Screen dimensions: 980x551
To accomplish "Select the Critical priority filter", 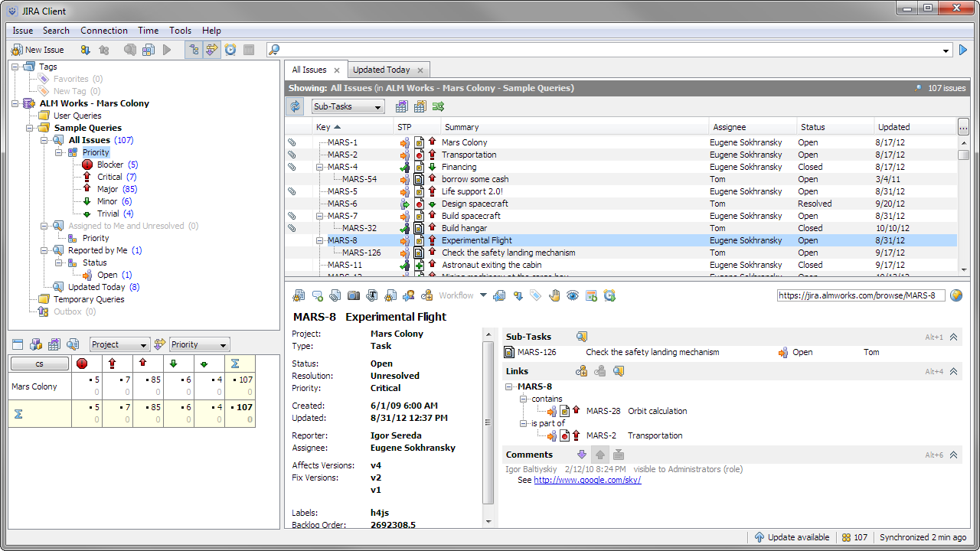I will (x=109, y=177).
